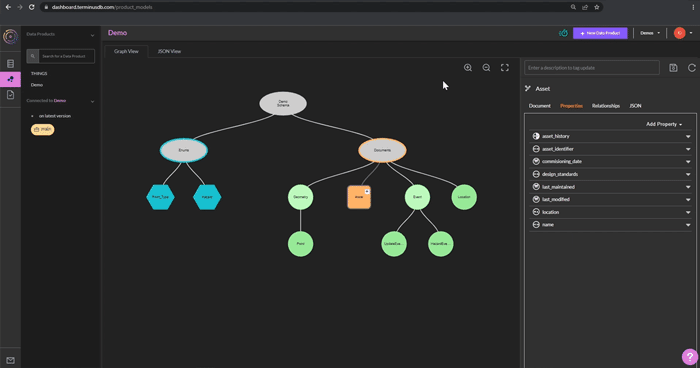Open the user account dropdown arrow
This screenshot has height=368, width=700.
(x=691, y=33)
